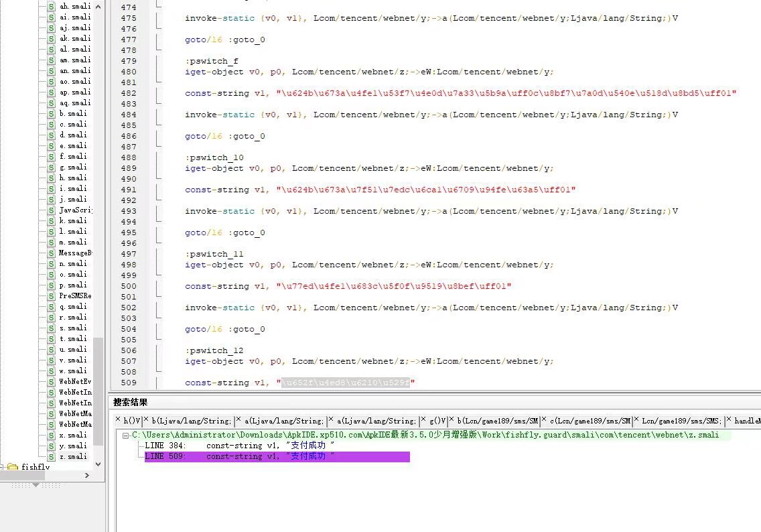Click the PreSMSRe smali file icon

(x=52, y=295)
